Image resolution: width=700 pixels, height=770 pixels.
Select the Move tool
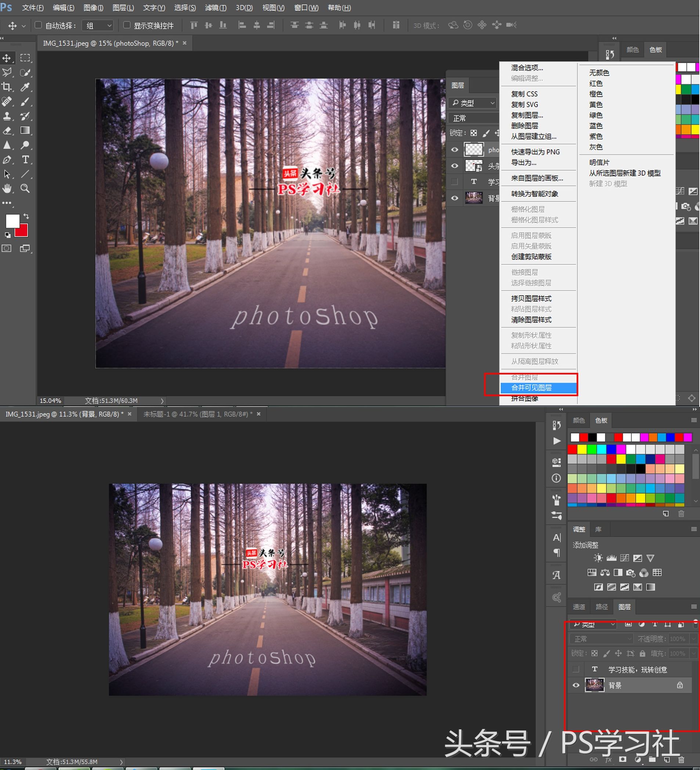(x=7, y=58)
